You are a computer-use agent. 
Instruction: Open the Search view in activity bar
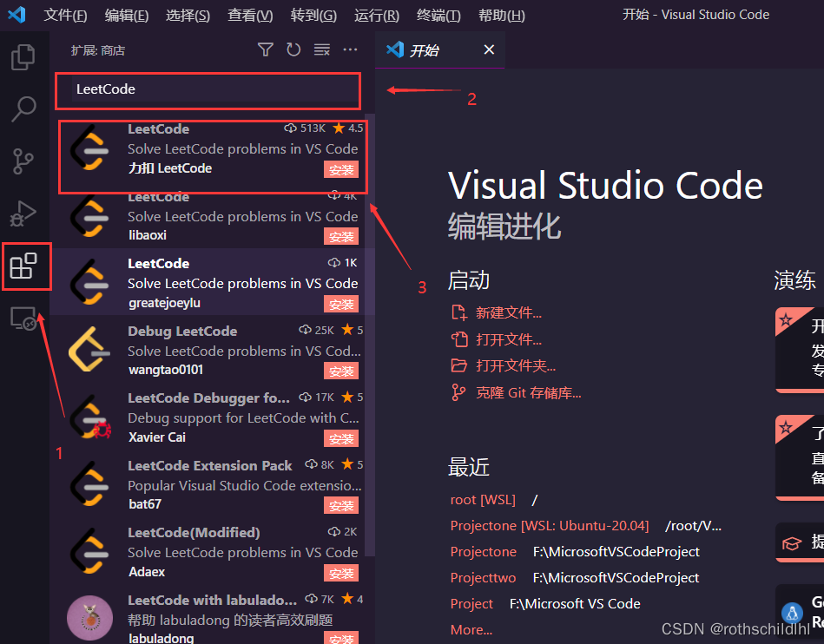(23, 108)
